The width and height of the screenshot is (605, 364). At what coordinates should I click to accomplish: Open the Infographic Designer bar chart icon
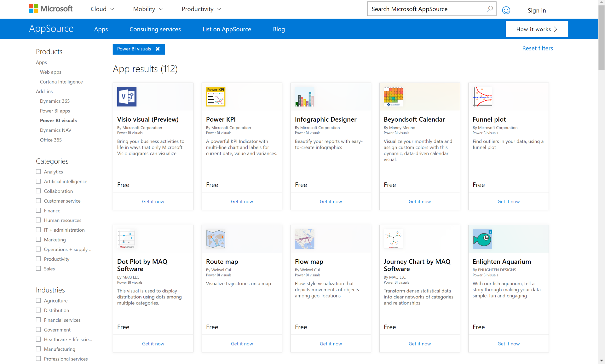[x=304, y=97]
